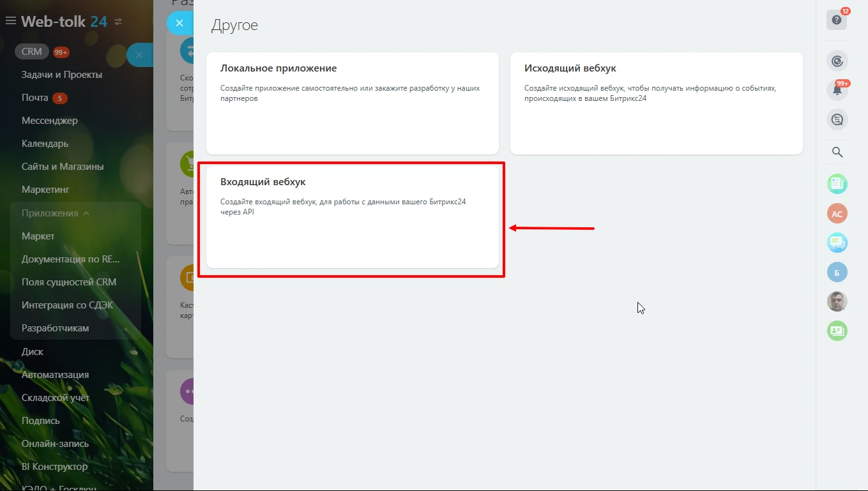Toggle the hamburger menu beside Web-tolk
The height and width of the screenshot is (491, 868).
(10, 21)
